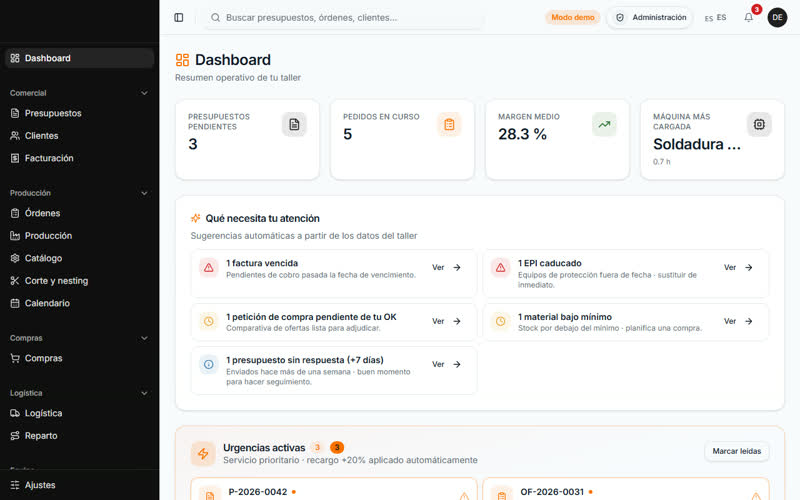Open Facturación in sidebar

point(80,158)
